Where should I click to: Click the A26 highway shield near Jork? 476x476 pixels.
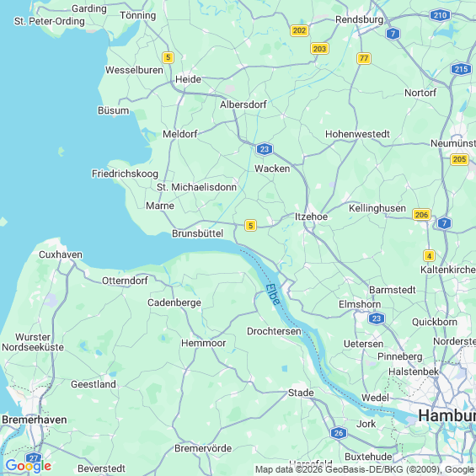tap(339, 433)
